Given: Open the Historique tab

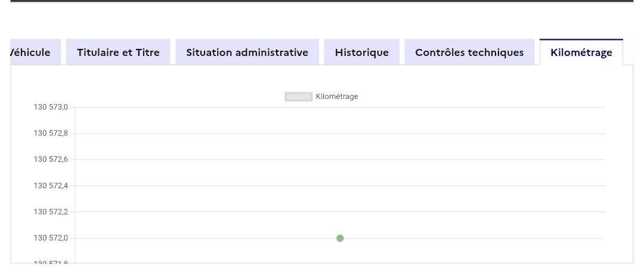Looking at the screenshot, I should point(361,52).
